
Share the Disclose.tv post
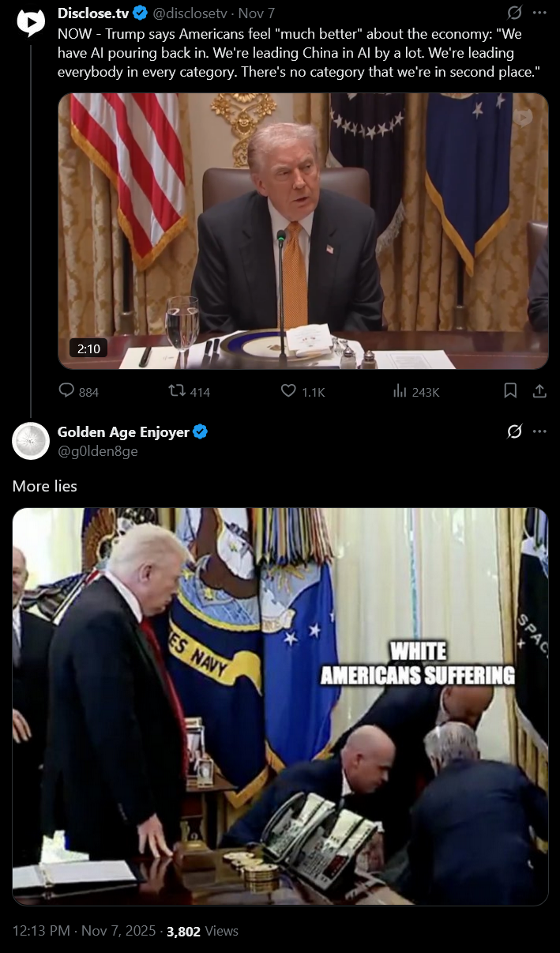pyautogui.click(x=539, y=390)
